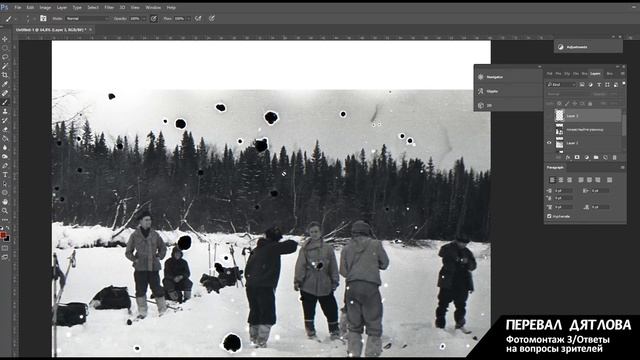
Task: Click indent left margin input field
Action: 563,191
